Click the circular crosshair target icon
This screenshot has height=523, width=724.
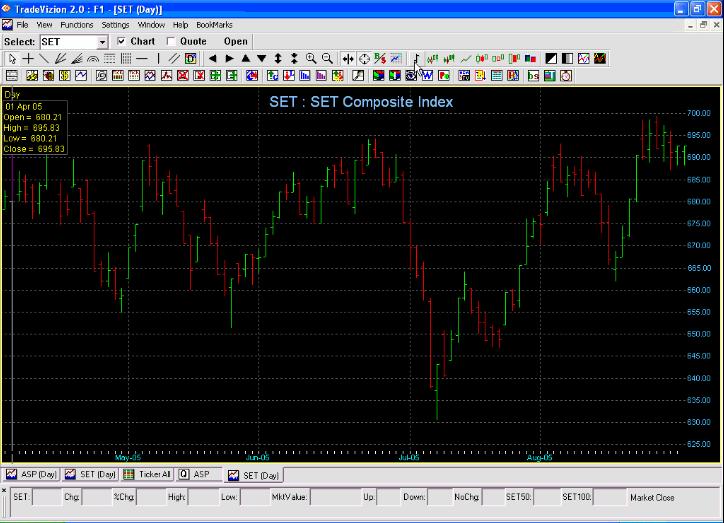coord(364,59)
